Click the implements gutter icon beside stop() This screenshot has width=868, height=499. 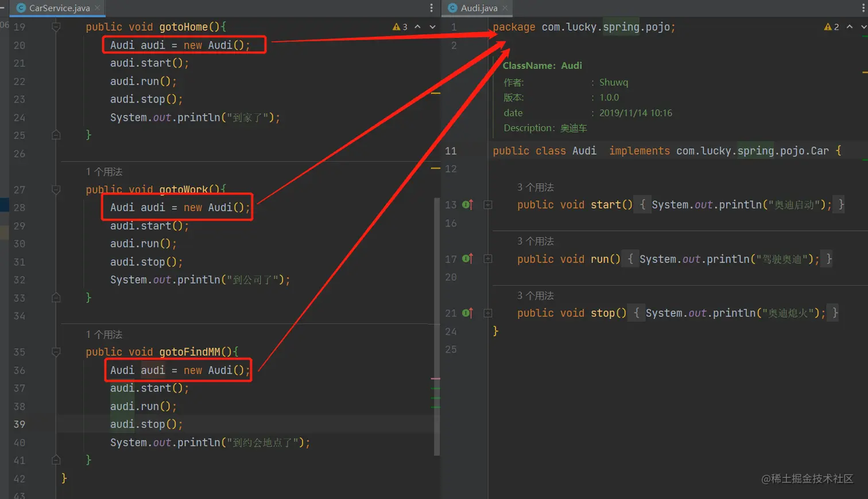point(468,313)
